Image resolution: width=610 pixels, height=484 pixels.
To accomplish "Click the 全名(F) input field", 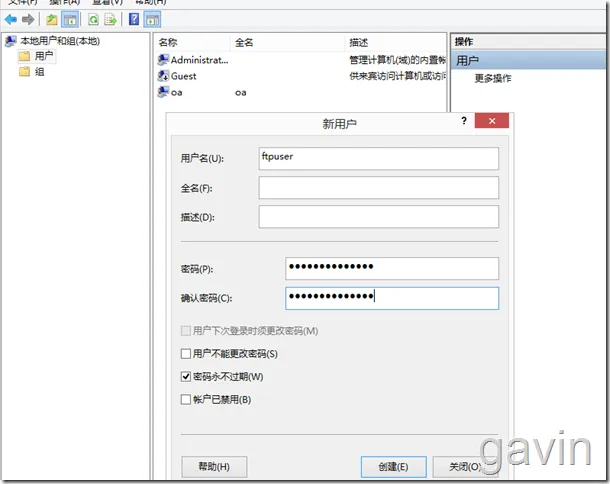I will click(379, 188).
